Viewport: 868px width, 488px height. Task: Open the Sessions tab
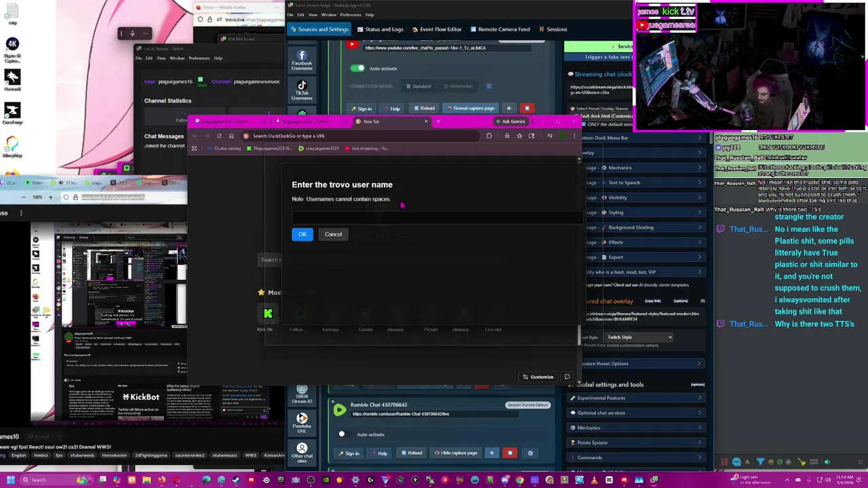click(x=552, y=29)
